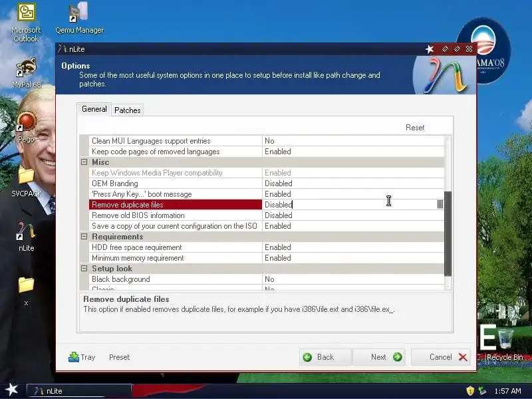Open the Microsoft Outlook desktop icon
Screen dimensions: 532x399
(x=26, y=23)
